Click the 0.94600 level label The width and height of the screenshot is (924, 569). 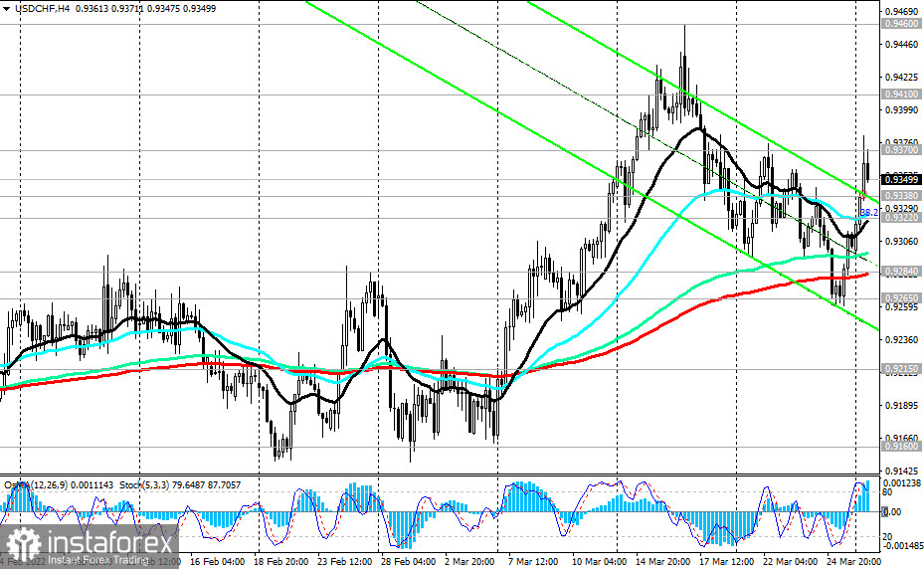coord(901,24)
